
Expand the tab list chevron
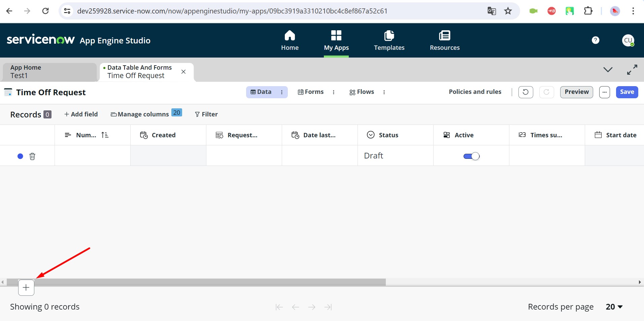[608, 70]
